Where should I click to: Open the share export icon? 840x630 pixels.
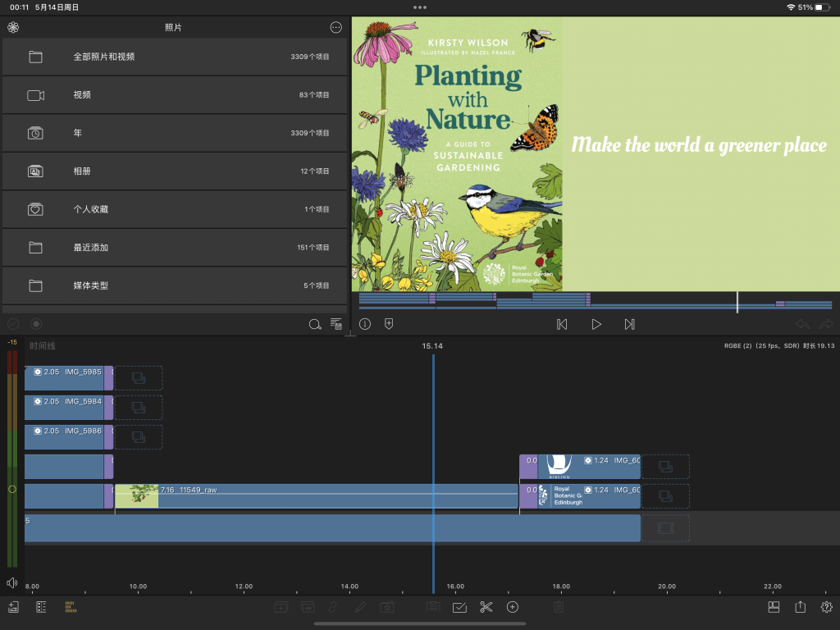point(801,606)
